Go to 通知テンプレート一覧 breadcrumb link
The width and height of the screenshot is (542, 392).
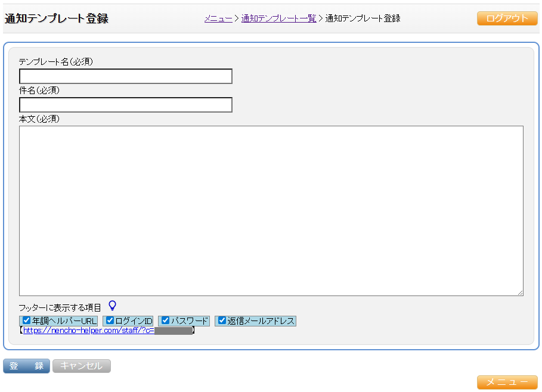pyautogui.click(x=278, y=18)
